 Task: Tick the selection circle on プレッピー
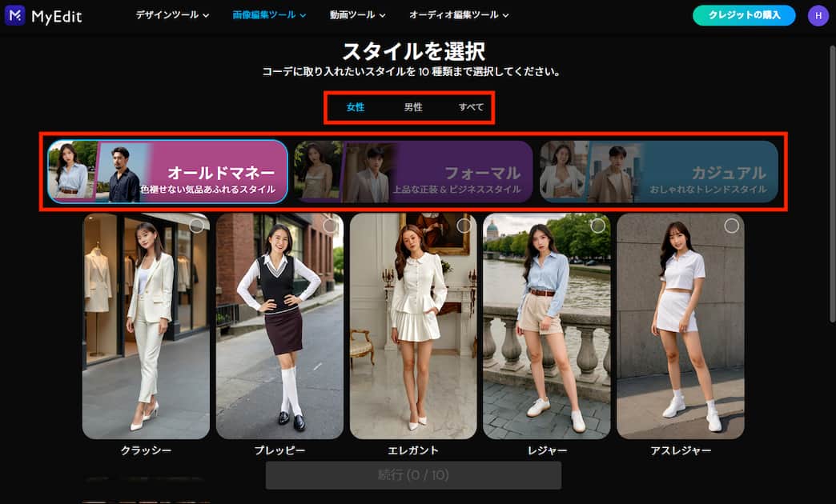tap(330, 226)
